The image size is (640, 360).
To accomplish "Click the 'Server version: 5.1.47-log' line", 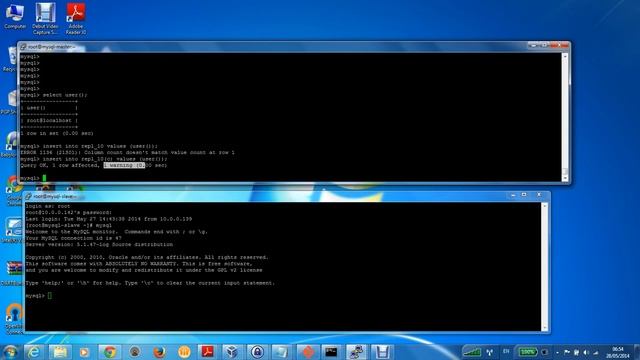I will pos(99,244).
